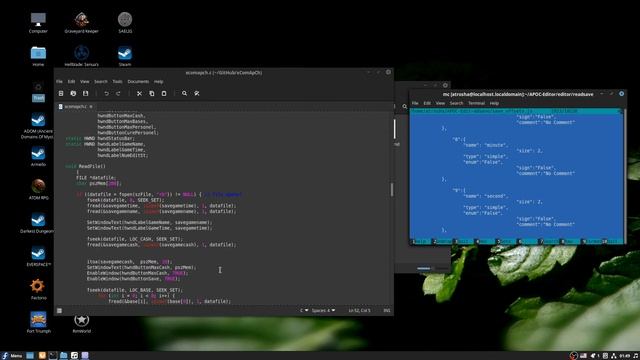
Task: Open the Edit menu in the text editor
Action: (71, 82)
